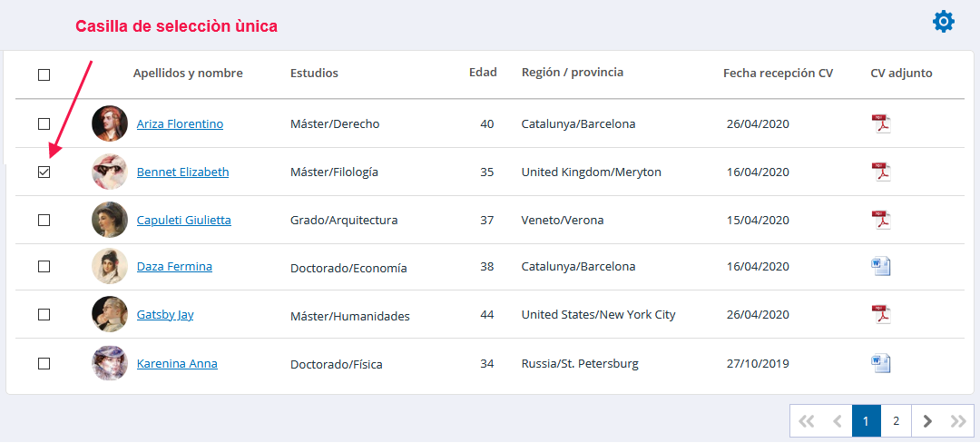Sort by Apellidos y nombre column
Image resolution: width=980 pixels, height=443 pixels.
[x=188, y=74]
